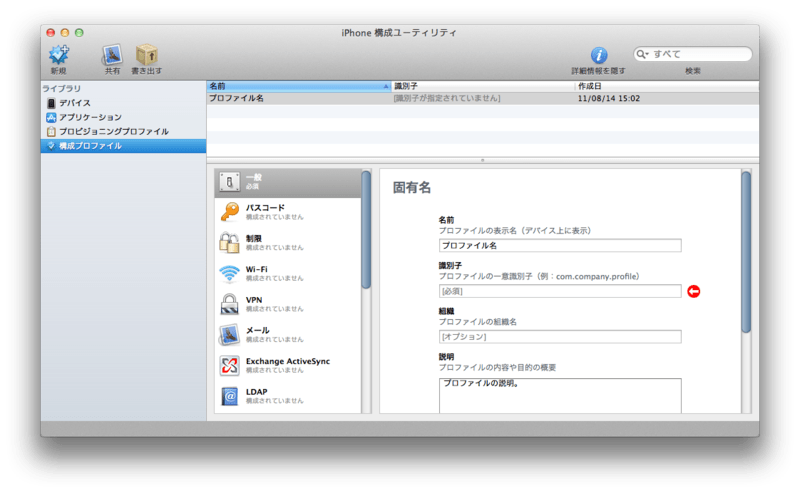Open the Exchange ActiveSync payload
This screenshot has width=800, height=493.
[x=230, y=365]
